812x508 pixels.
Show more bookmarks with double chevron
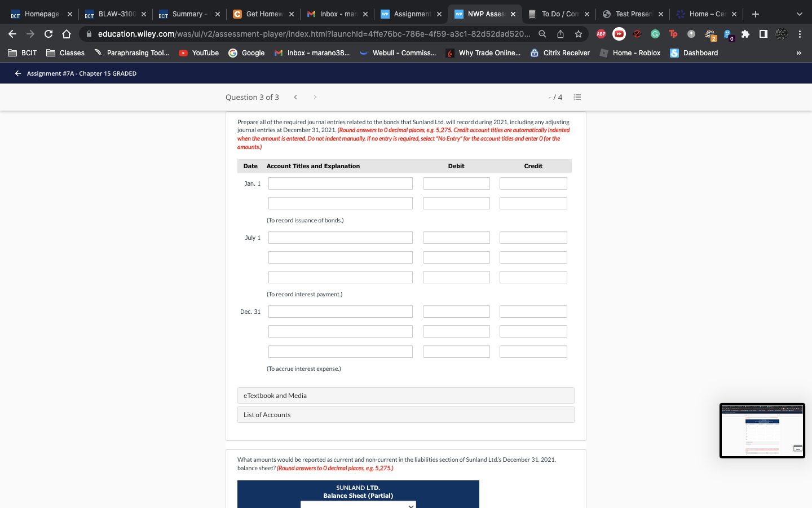point(799,53)
